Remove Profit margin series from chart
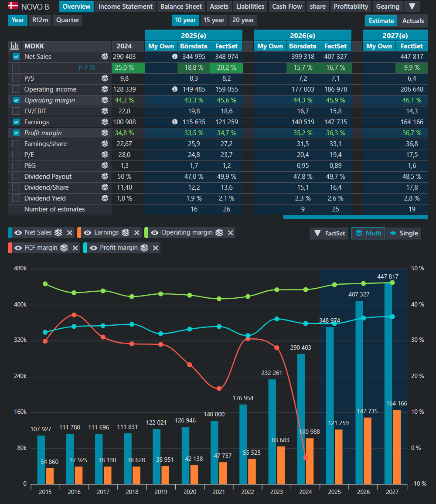 pos(156,248)
